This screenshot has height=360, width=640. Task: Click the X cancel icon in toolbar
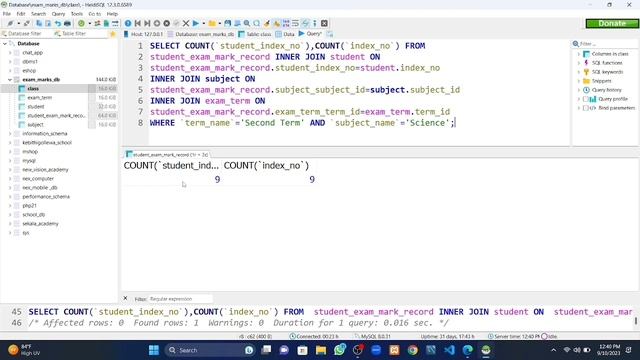(186, 23)
